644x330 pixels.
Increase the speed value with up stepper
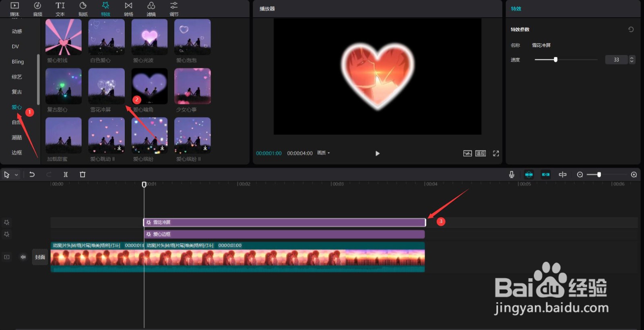click(632, 58)
